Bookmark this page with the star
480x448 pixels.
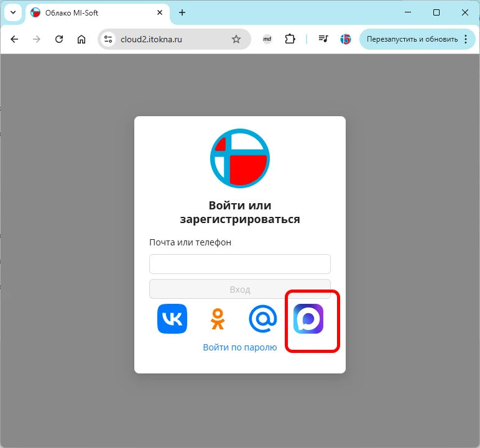236,39
